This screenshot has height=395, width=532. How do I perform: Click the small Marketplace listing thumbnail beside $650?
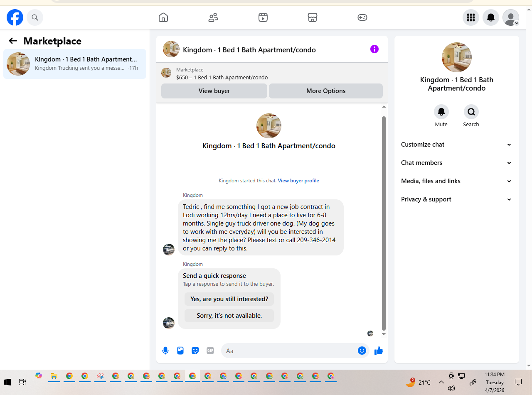(166, 73)
